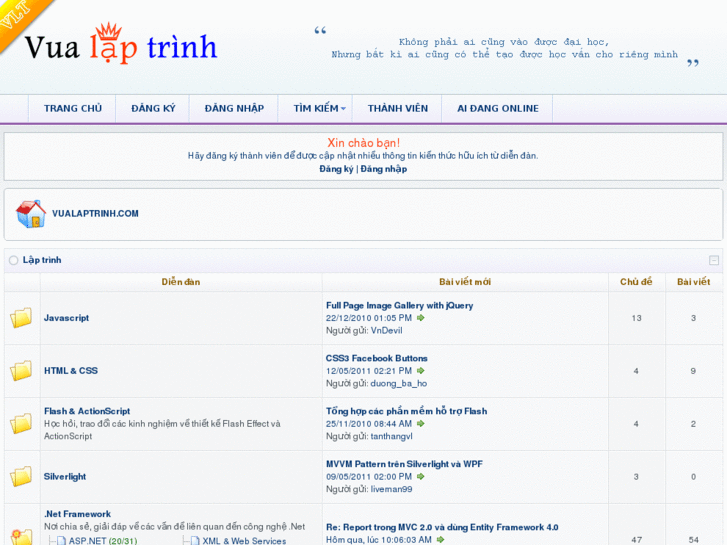This screenshot has width=727, height=545.
Task: Open VUALAPTRINH.COM breadcrumb link
Action: point(95,214)
